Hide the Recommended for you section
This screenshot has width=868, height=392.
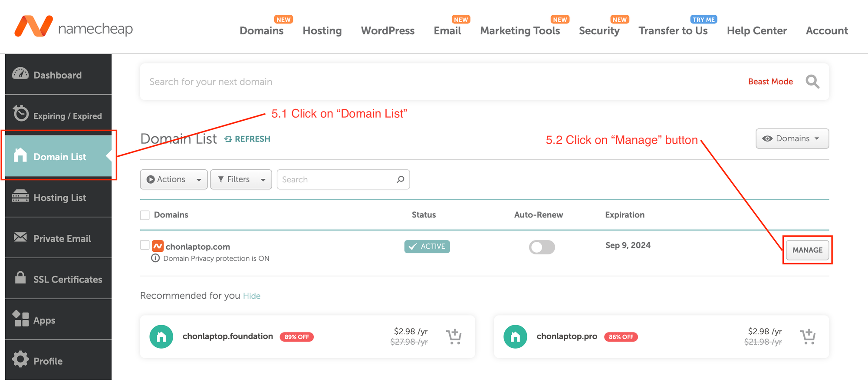click(x=252, y=296)
